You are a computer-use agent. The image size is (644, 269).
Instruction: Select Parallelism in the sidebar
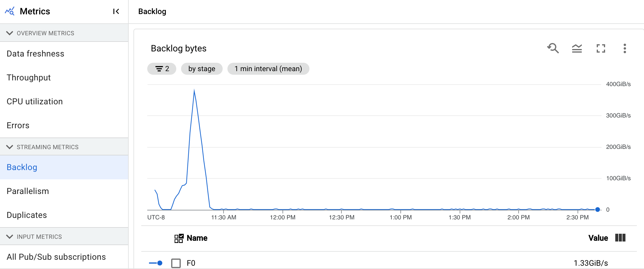[28, 191]
